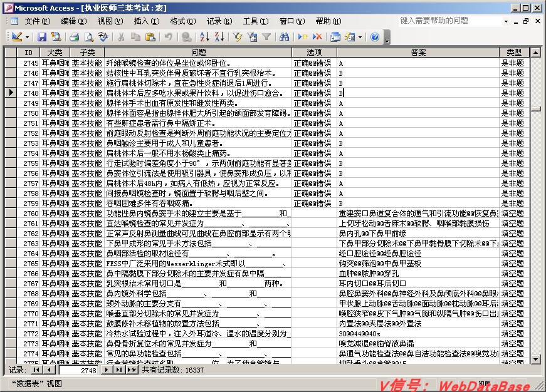
Task: Click the Cut scissors icon
Action: pyautogui.click(x=121, y=36)
